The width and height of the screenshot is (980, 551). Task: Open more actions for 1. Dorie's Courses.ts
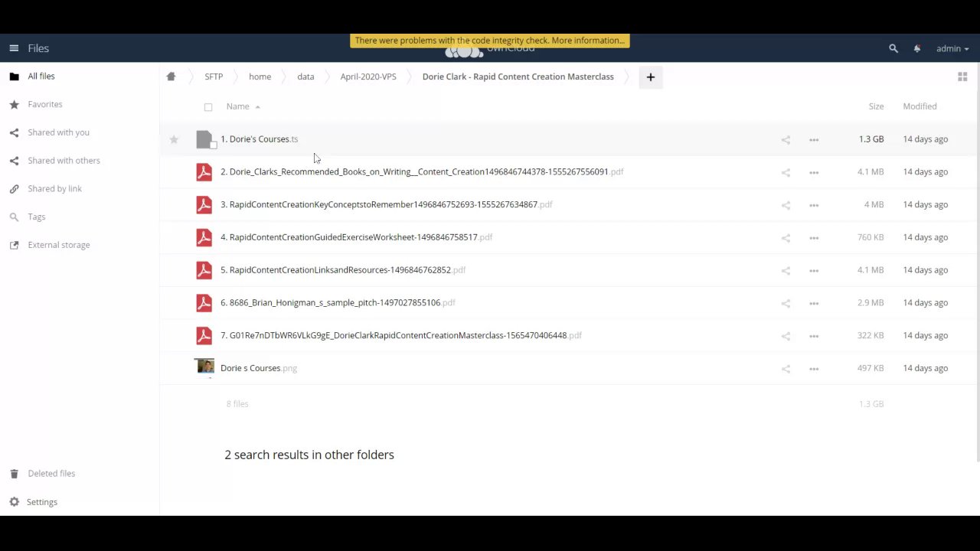(814, 140)
